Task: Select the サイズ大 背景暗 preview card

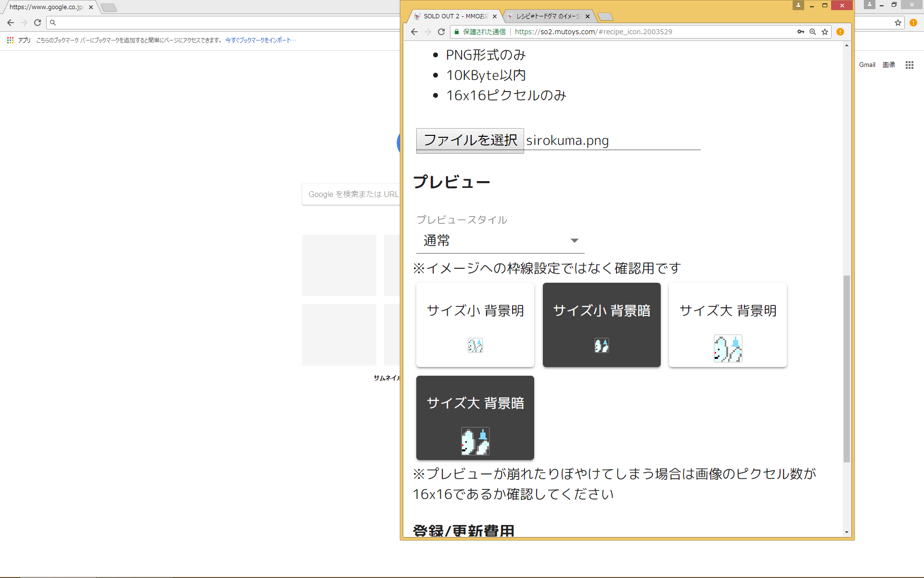Action: click(x=475, y=418)
